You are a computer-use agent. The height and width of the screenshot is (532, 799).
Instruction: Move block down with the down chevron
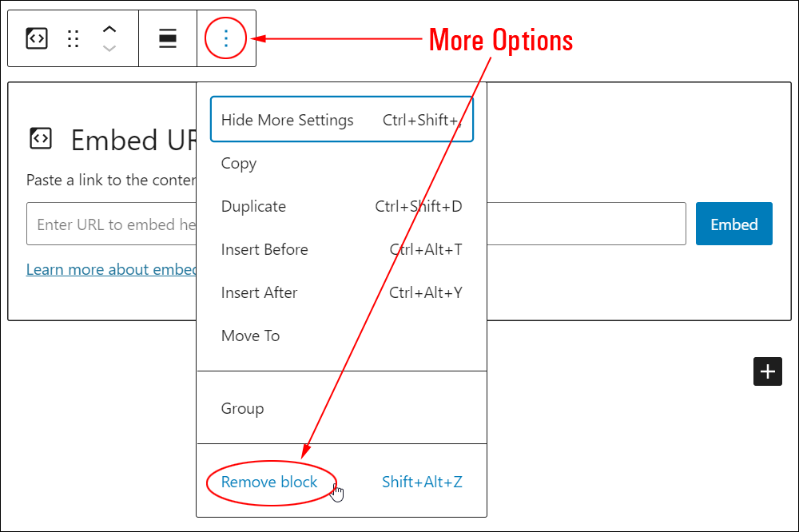click(109, 49)
